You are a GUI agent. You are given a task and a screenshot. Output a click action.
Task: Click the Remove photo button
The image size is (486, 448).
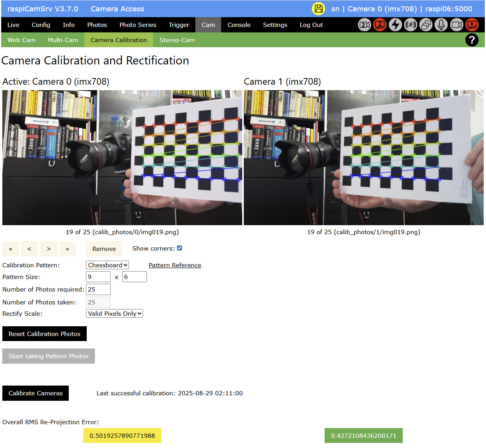tap(104, 249)
